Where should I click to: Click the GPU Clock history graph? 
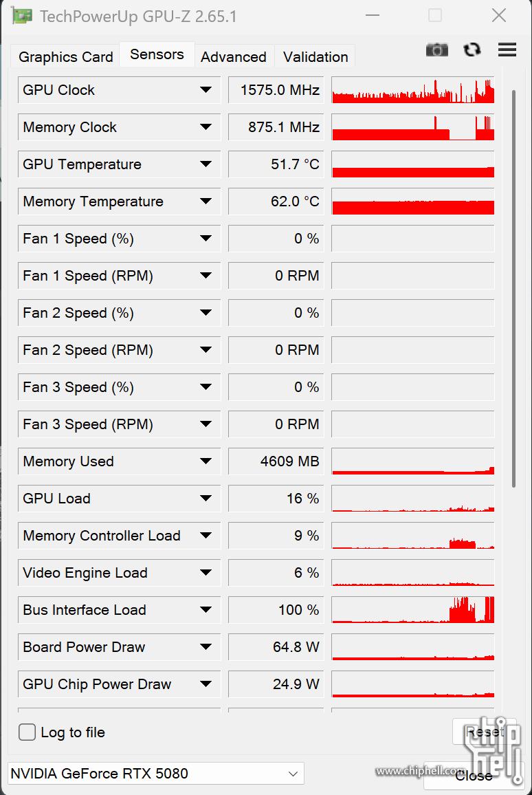pyautogui.click(x=413, y=90)
